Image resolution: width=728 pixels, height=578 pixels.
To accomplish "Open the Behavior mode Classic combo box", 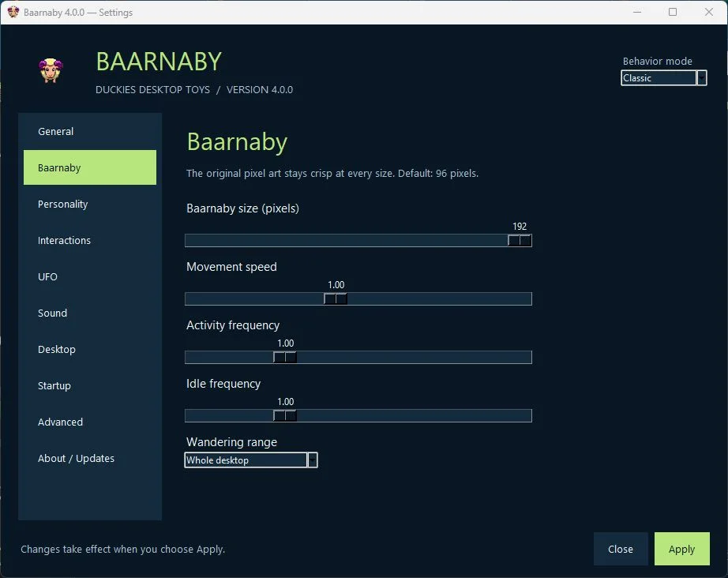I will (x=663, y=78).
